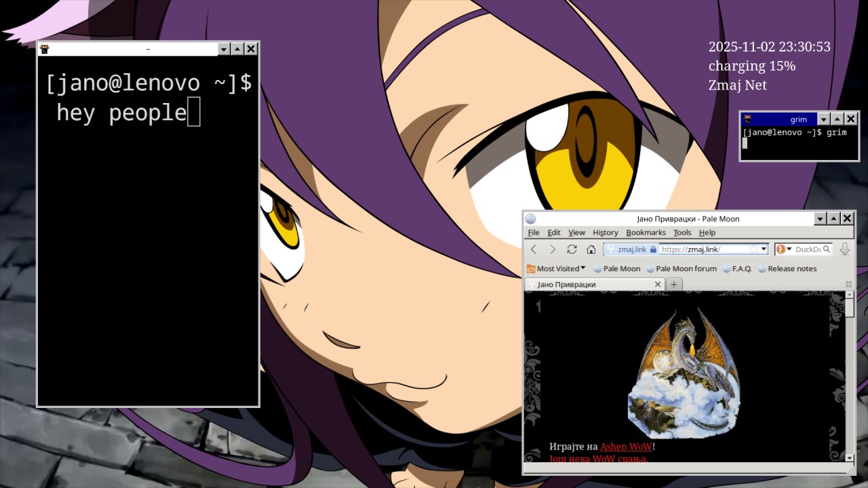The height and width of the screenshot is (488, 868).
Task: Open the Pale Moon bookmark
Action: [x=617, y=268]
